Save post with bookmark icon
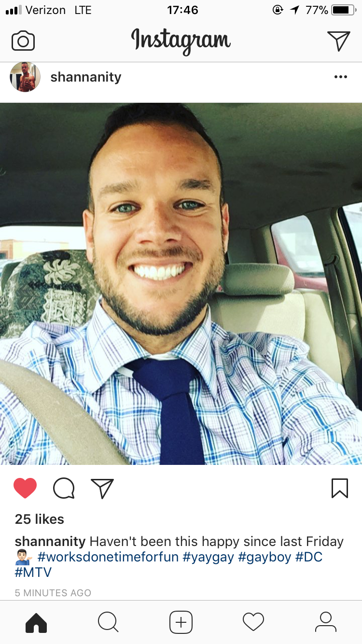 tap(340, 488)
